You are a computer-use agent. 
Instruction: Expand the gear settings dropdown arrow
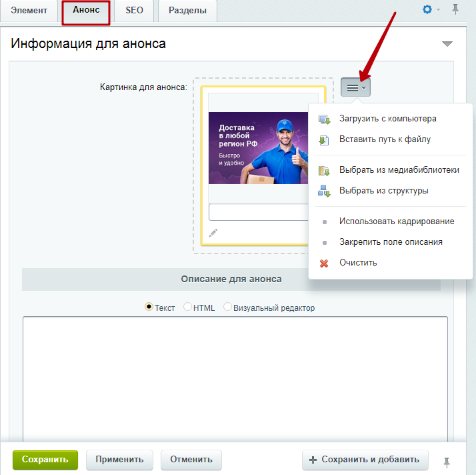click(x=438, y=10)
